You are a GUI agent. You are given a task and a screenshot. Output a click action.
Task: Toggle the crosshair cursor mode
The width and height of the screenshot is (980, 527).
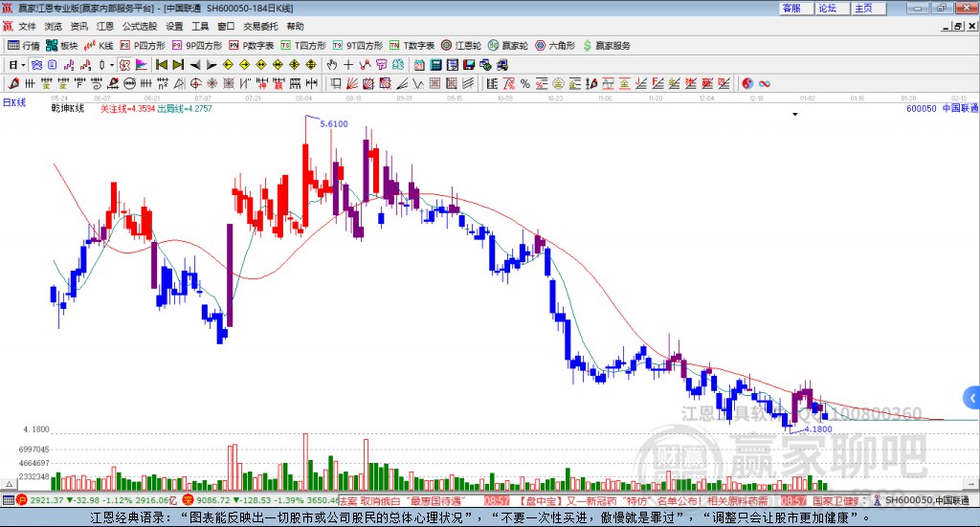348,65
